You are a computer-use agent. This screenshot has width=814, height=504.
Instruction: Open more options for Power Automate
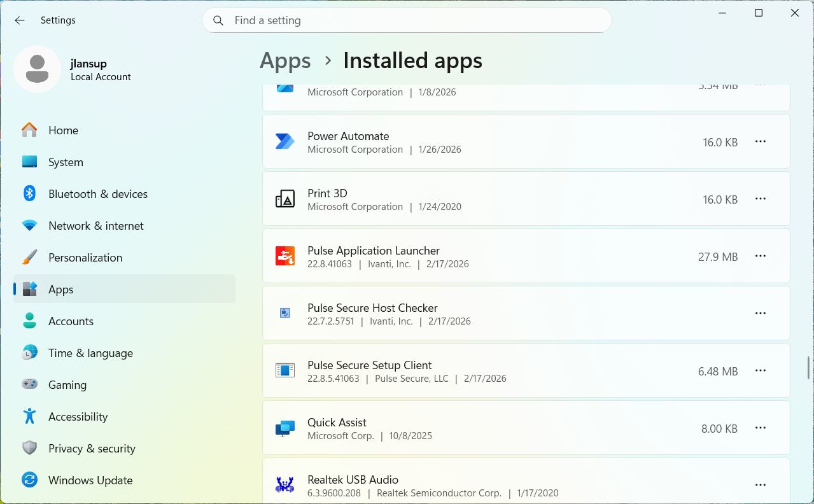pos(760,141)
